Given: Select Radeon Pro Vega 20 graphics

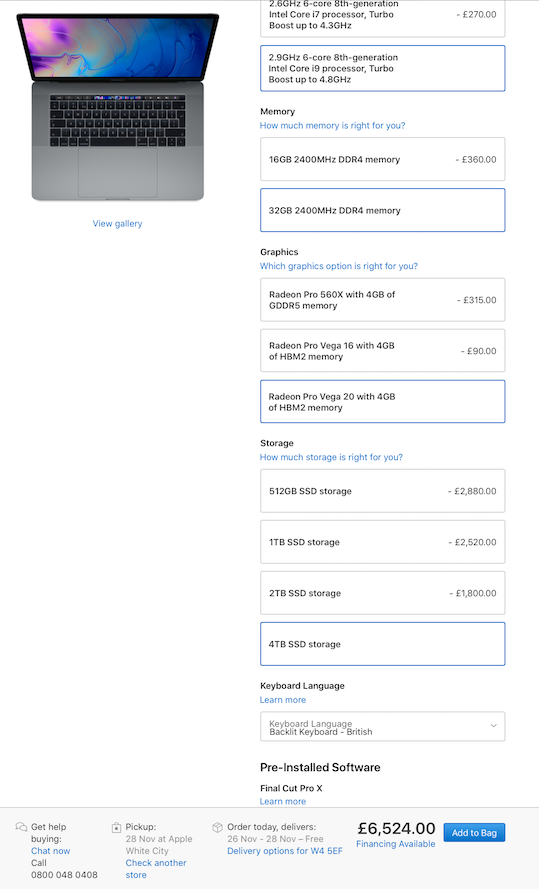Looking at the screenshot, I should (383, 401).
